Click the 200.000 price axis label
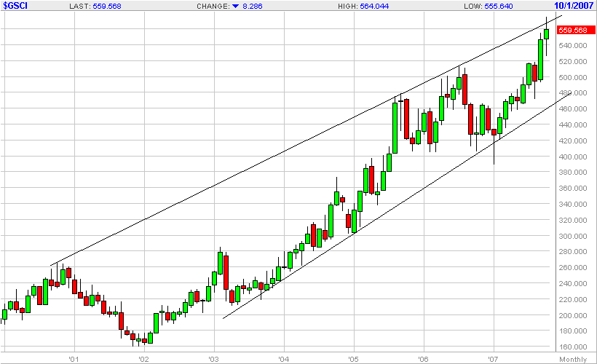Screen dimensions: 597x364 [x=573, y=316]
